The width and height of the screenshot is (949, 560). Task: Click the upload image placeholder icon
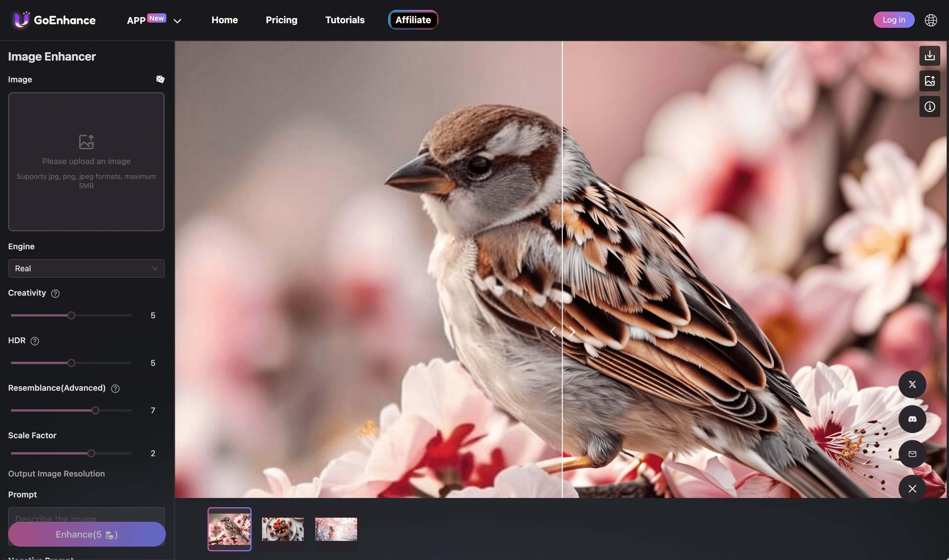pyautogui.click(x=85, y=142)
